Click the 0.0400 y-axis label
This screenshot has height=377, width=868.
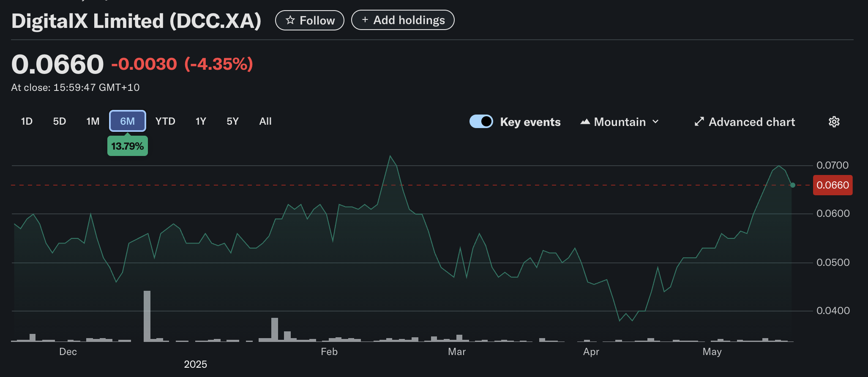point(833,311)
